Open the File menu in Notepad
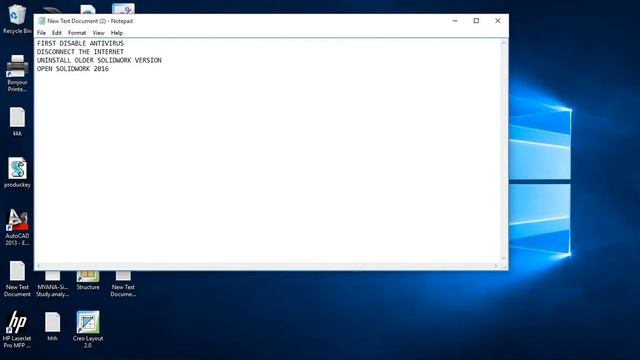 41,33
